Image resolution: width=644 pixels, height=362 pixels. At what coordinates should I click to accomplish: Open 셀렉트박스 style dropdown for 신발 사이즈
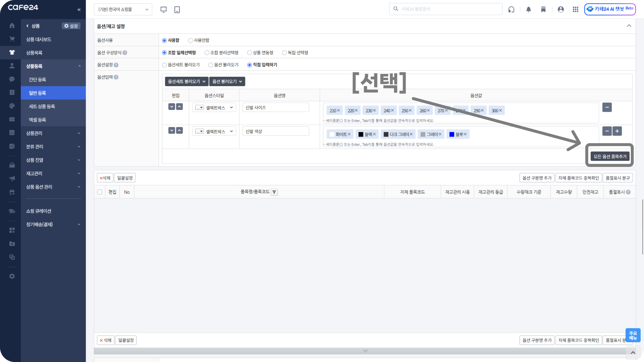[x=214, y=108]
